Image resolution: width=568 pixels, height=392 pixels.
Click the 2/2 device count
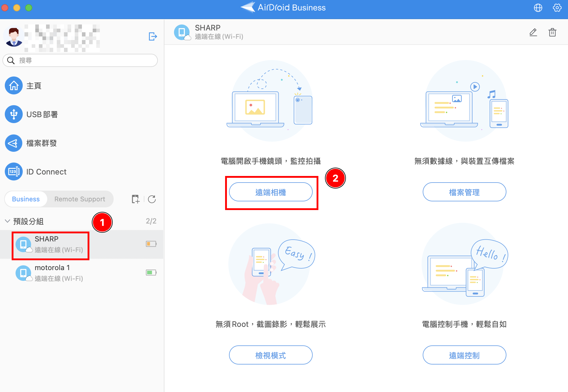[x=151, y=221]
